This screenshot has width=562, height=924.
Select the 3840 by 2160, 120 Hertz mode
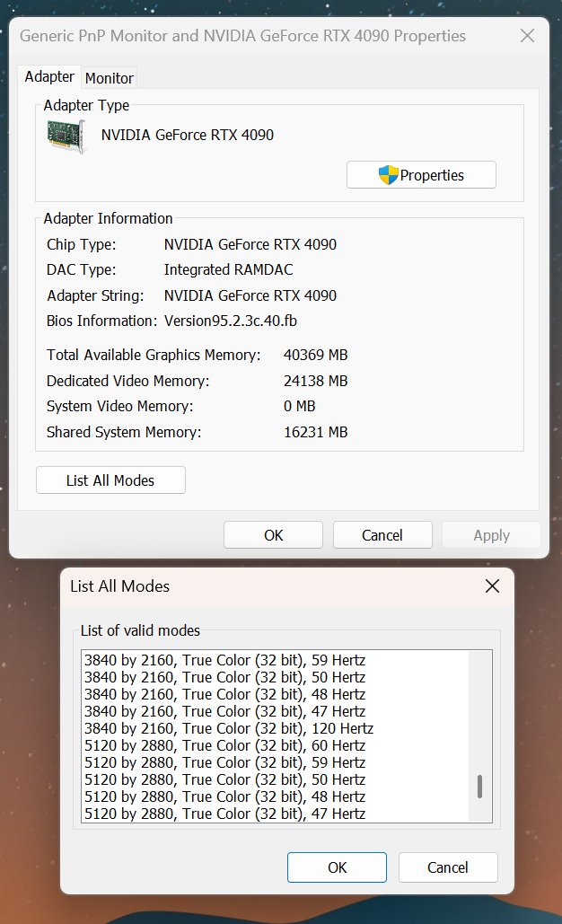coord(275,728)
